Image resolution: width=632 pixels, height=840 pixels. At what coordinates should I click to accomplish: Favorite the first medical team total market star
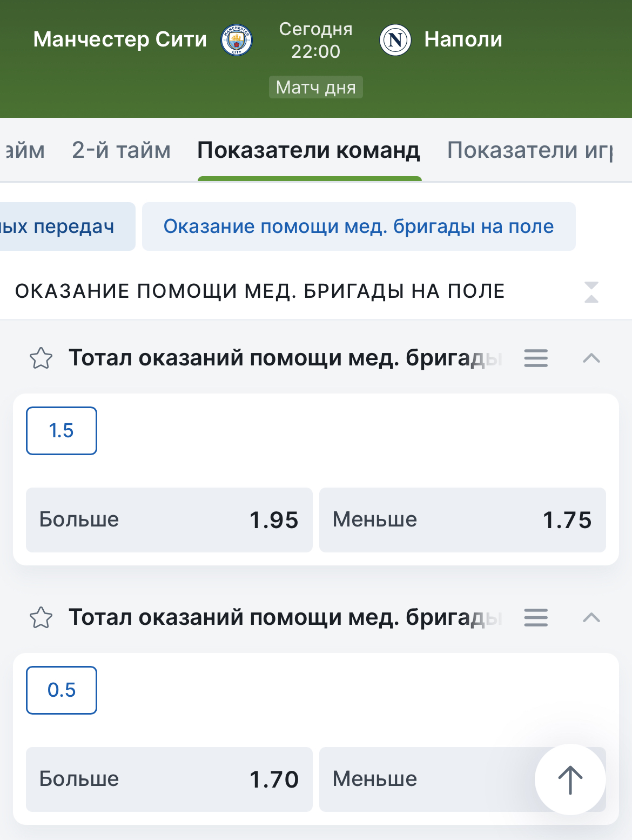click(x=41, y=358)
